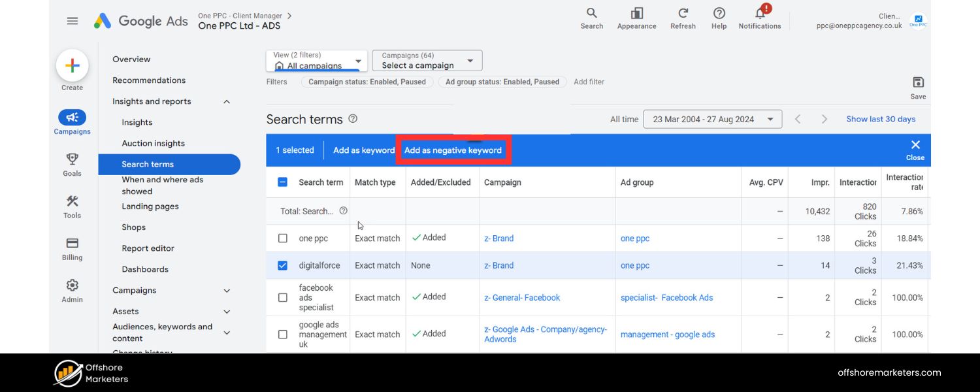
Task: Uncheck the digitalforce search term row
Action: point(283,265)
